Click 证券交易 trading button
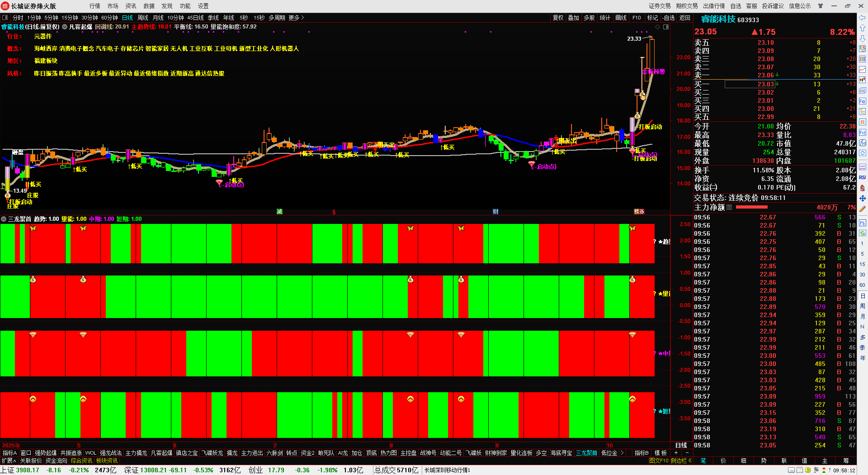This screenshot has width=868, height=475. click(660, 6)
